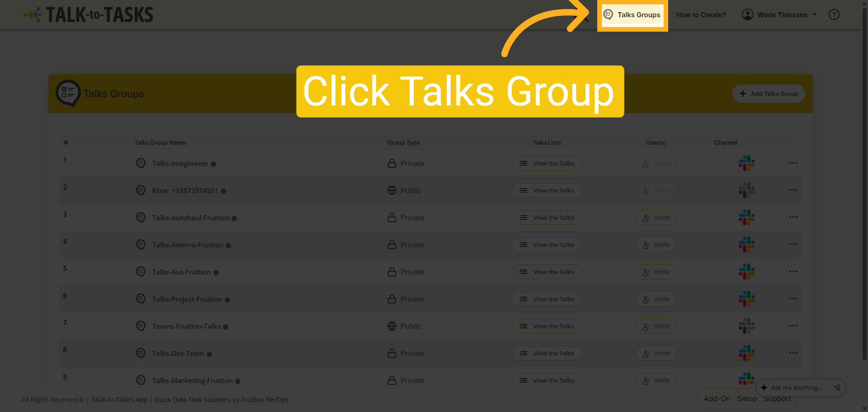Open more options for Talks-Imagineeer row
Image resolution: width=868 pixels, height=412 pixels.
793,163
